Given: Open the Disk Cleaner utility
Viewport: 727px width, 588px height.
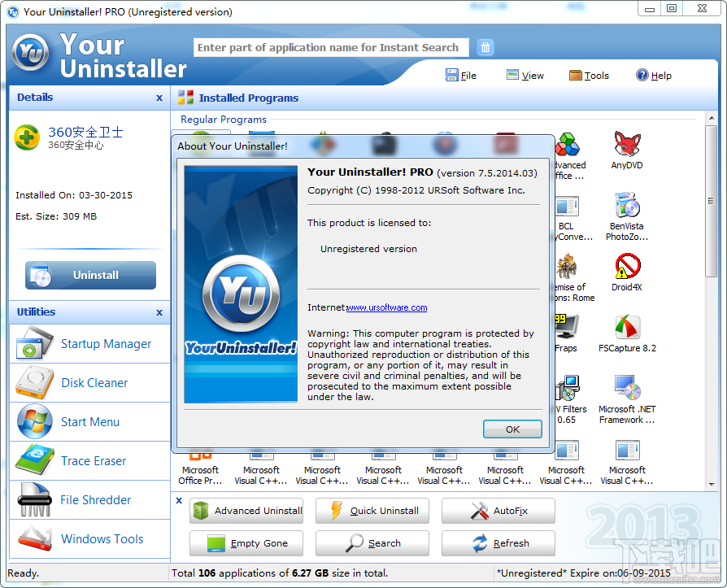Looking at the screenshot, I should 90,382.
